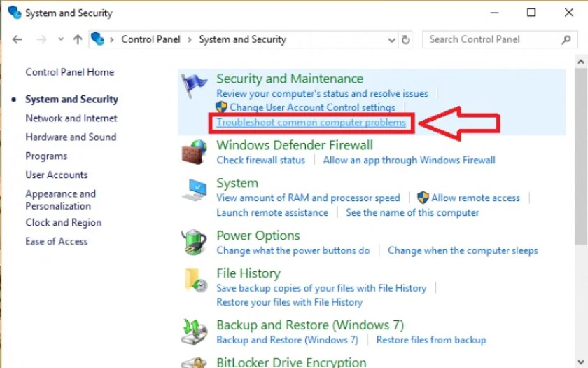Click the Backup and Restore icon

tap(195, 332)
